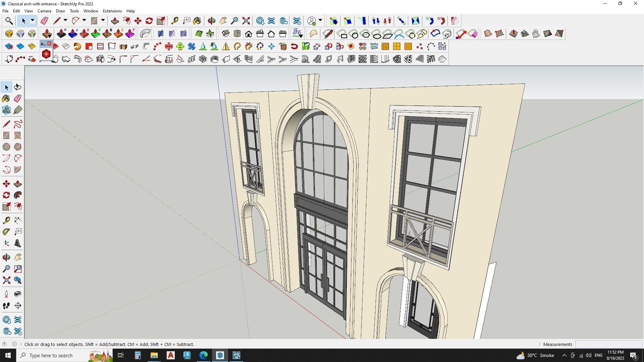Select the Walk footprints tool
The image size is (644, 362).
coord(6,306)
